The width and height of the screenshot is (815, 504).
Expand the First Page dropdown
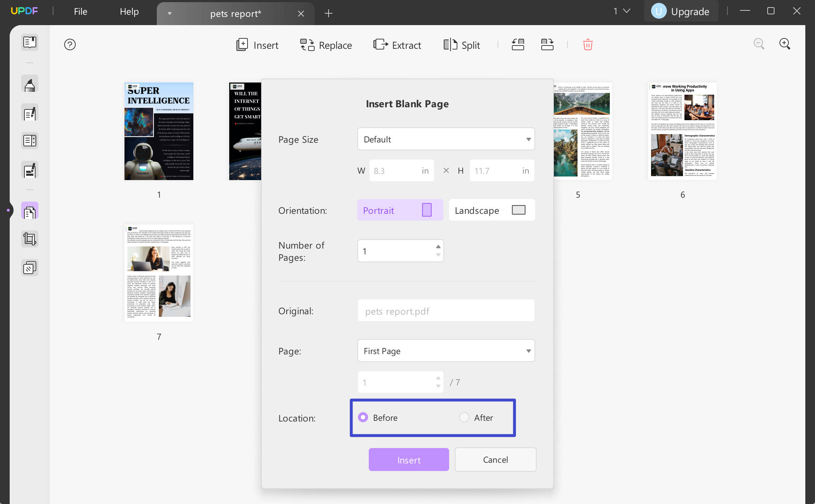pyautogui.click(x=446, y=351)
